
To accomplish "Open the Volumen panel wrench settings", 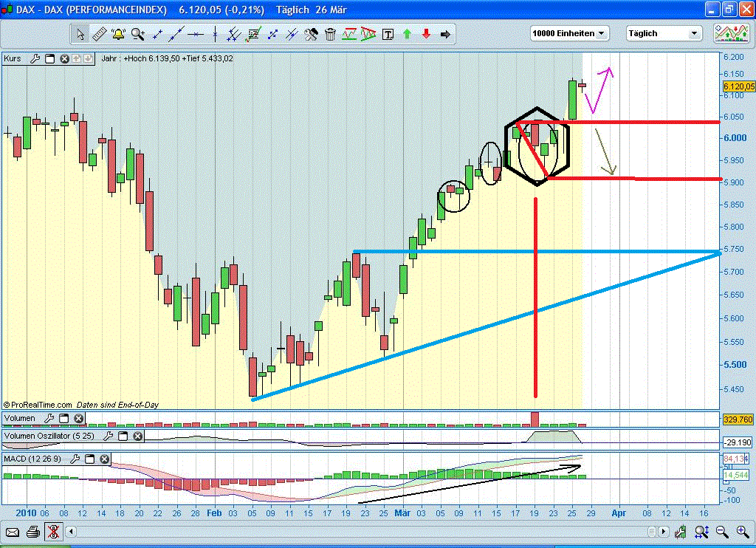I will point(49,418).
